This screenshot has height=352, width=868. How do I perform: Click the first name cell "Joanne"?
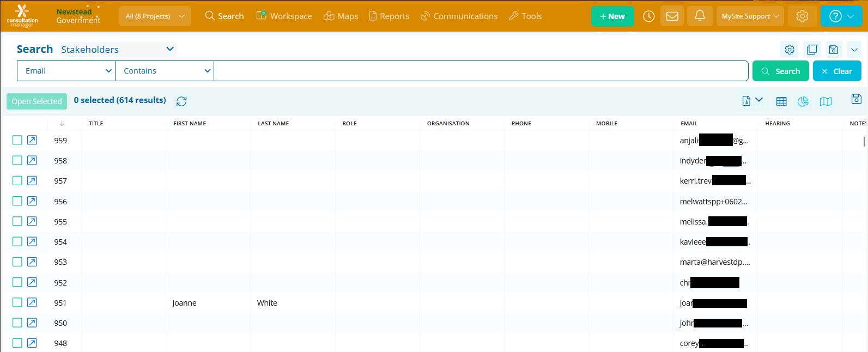tap(184, 303)
